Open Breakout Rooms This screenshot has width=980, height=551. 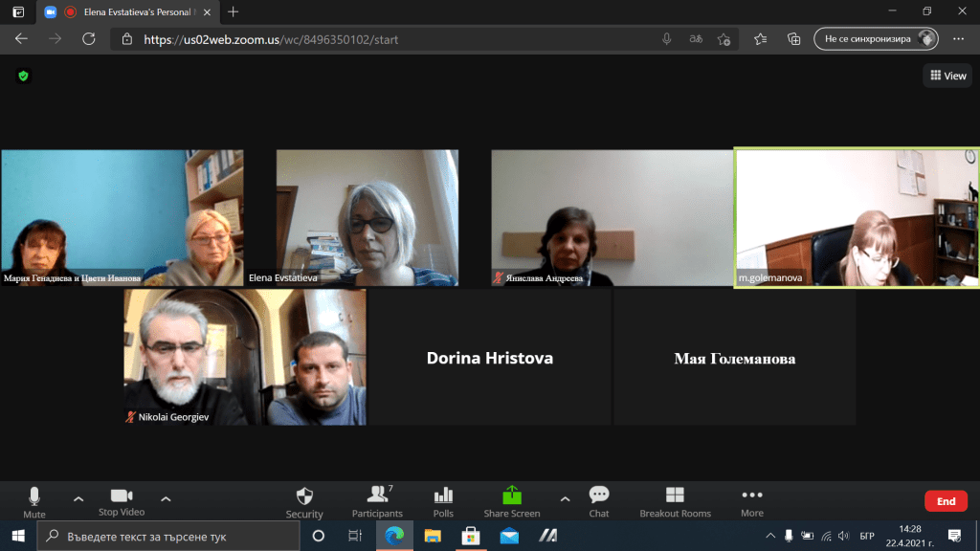[675, 500]
